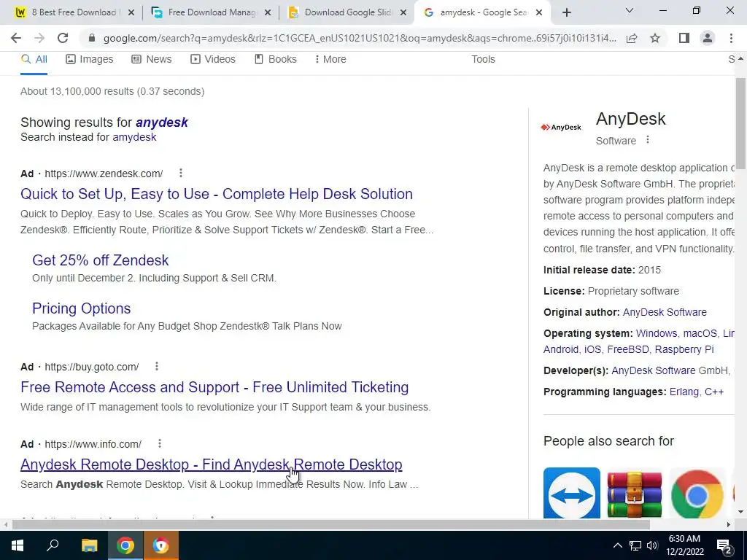Open the Pricing Options sitelink
This screenshot has height=560, width=747.
[x=82, y=308]
